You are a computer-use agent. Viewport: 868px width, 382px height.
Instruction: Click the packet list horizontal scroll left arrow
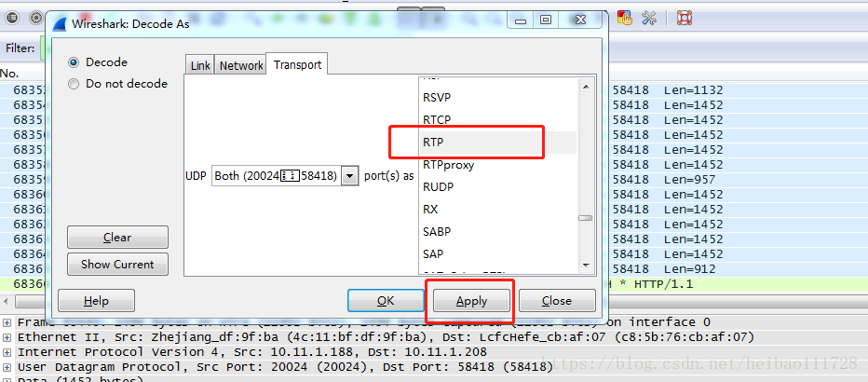coord(7,301)
